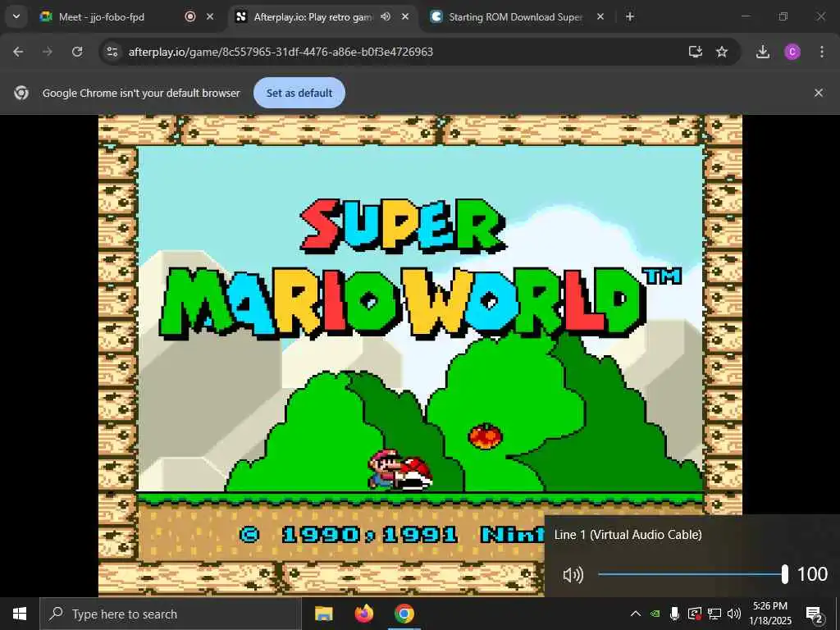The width and height of the screenshot is (840, 630).
Task: Open File Explorer from the taskbar
Action: [x=323, y=614]
